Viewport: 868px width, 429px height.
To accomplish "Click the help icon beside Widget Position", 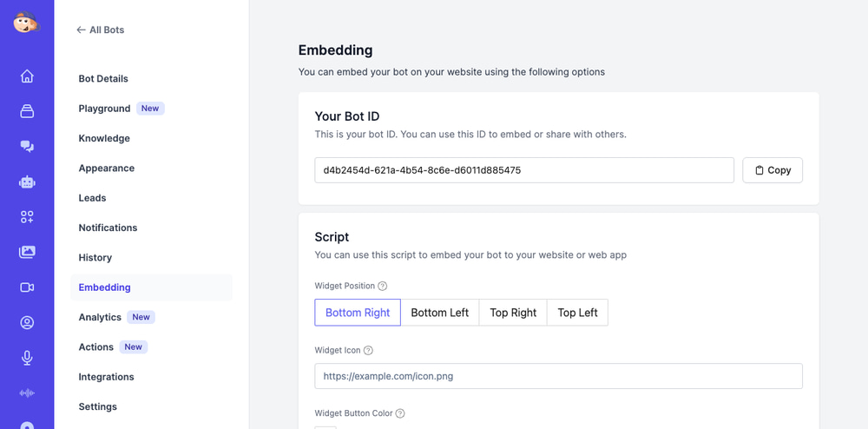I will (383, 286).
